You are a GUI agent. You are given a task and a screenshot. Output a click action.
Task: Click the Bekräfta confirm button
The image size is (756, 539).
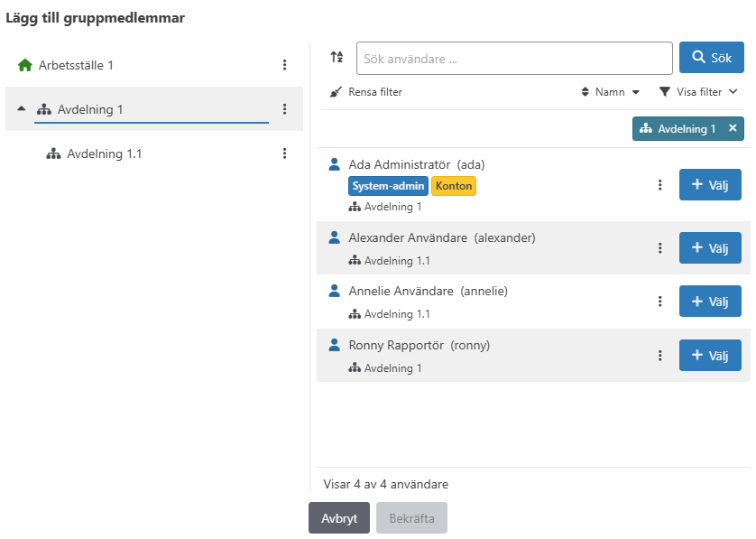(x=411, y=518)
